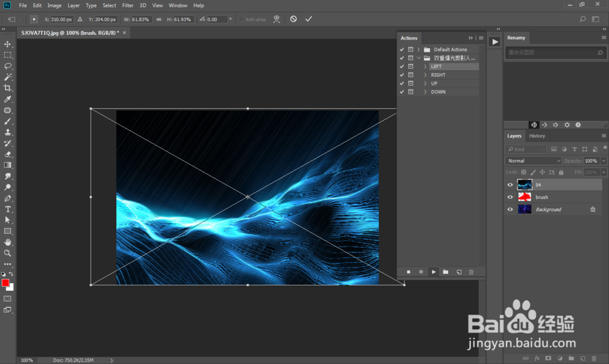Viewport: 609px width, 364px height.
Task: Cancel the transform with the cancel icon
Action: click(294, 19)
